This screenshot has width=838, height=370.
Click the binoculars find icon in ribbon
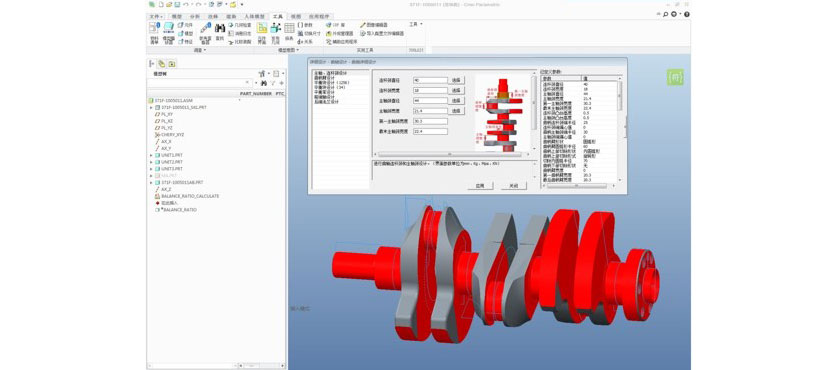tap(220, 28)
